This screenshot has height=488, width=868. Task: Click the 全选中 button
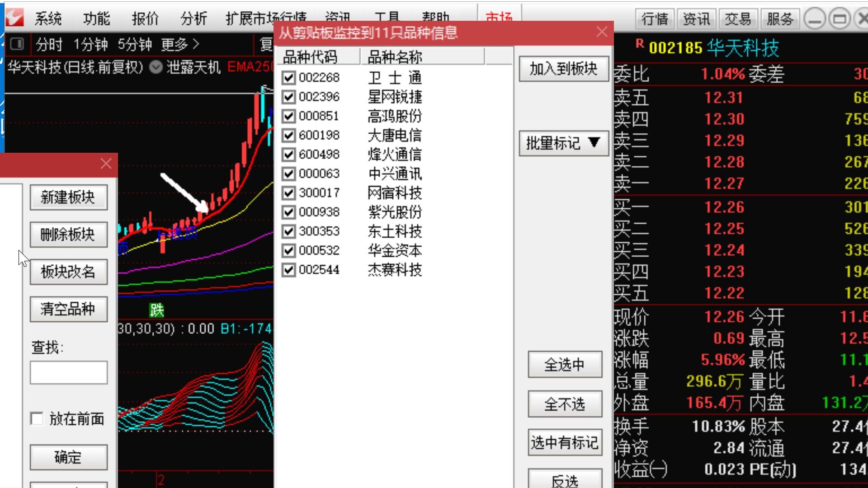point(565,365)
